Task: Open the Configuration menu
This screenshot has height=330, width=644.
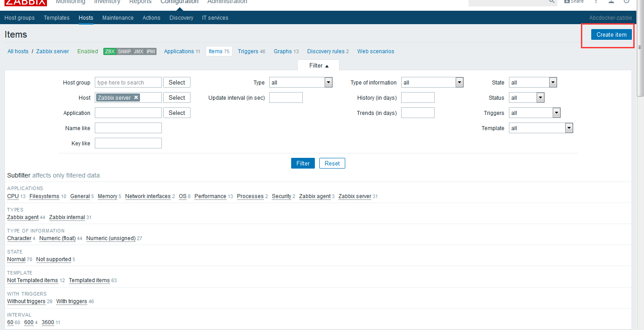Action: (179, 2)
